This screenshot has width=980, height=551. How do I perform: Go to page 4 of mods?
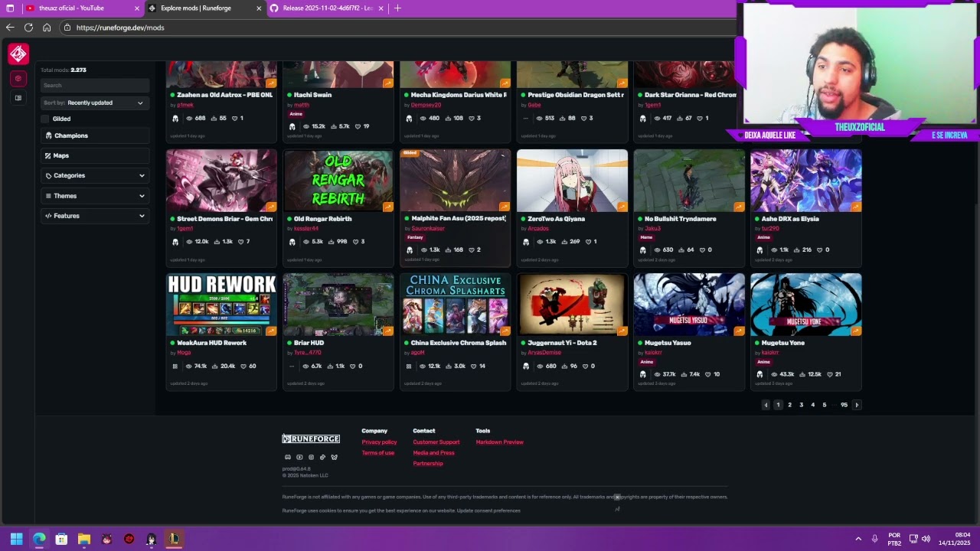[x=812, y=405]
